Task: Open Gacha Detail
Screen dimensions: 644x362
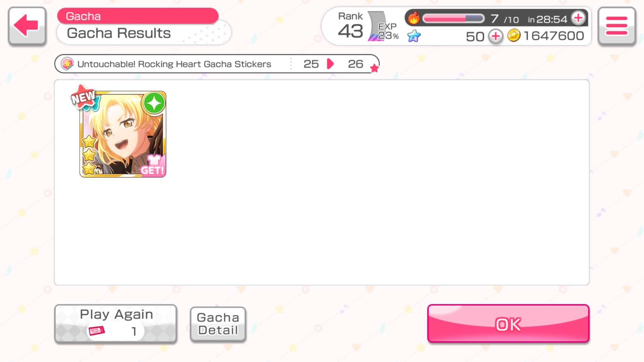Action: [x=218, y=324]
